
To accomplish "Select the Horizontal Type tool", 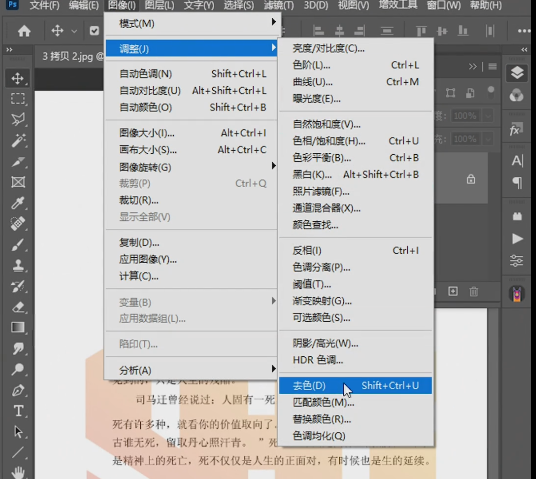I will 18,411.
